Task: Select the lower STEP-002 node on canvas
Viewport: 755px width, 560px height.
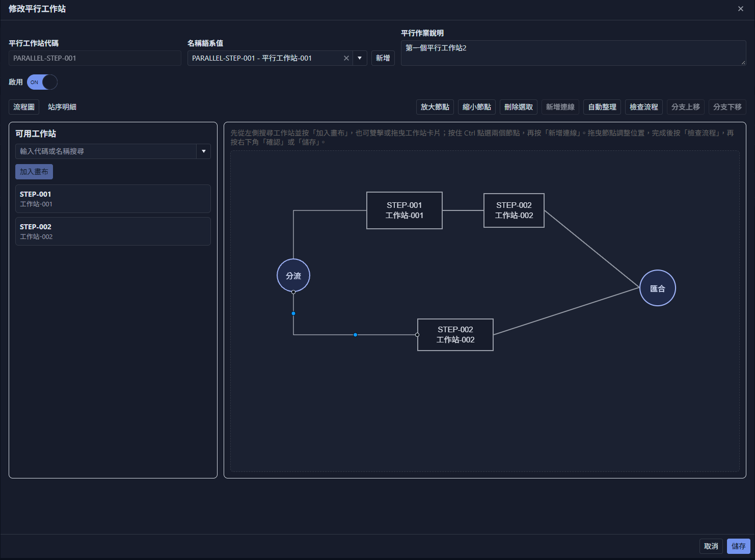Action: [x=455, y=335]
